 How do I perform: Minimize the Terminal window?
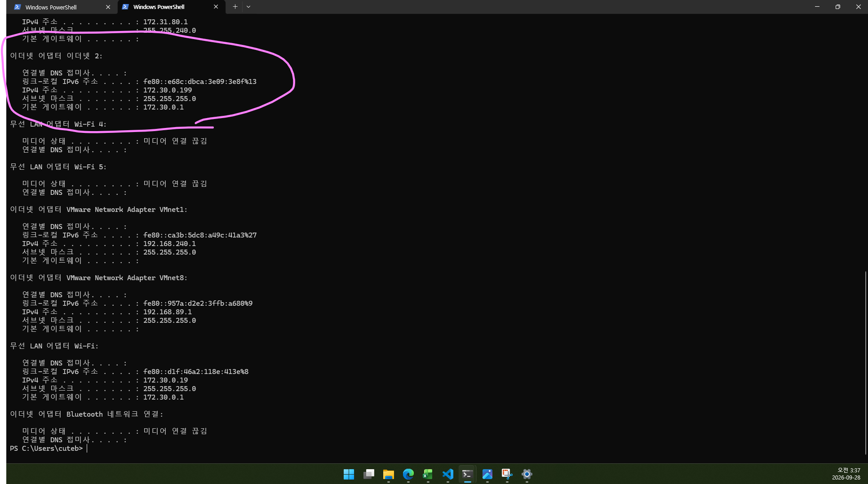coord(817,7)
